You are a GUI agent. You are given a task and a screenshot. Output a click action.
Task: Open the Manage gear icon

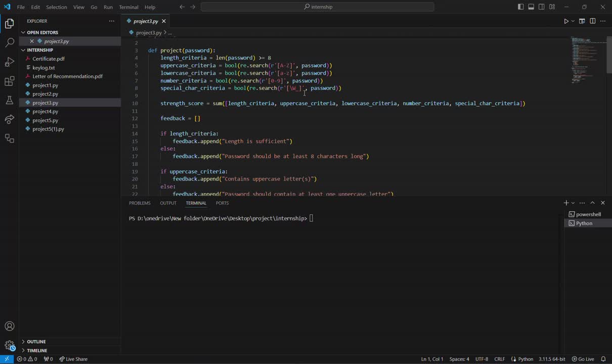pyautogui.click(x=9, y=346)
